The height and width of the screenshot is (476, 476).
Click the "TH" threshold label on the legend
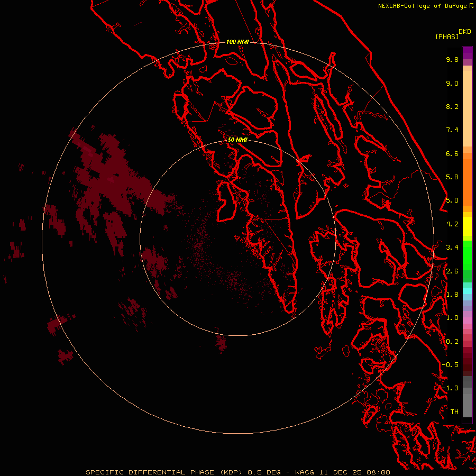pos(454,412)
